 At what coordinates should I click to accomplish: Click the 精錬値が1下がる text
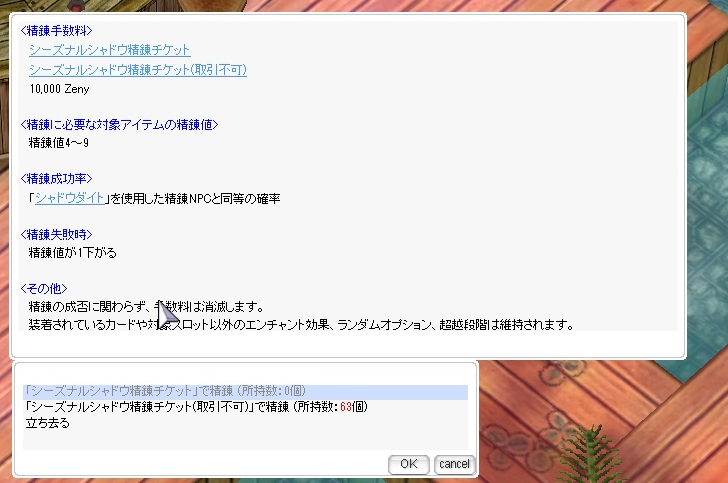(x=72, y=253)
